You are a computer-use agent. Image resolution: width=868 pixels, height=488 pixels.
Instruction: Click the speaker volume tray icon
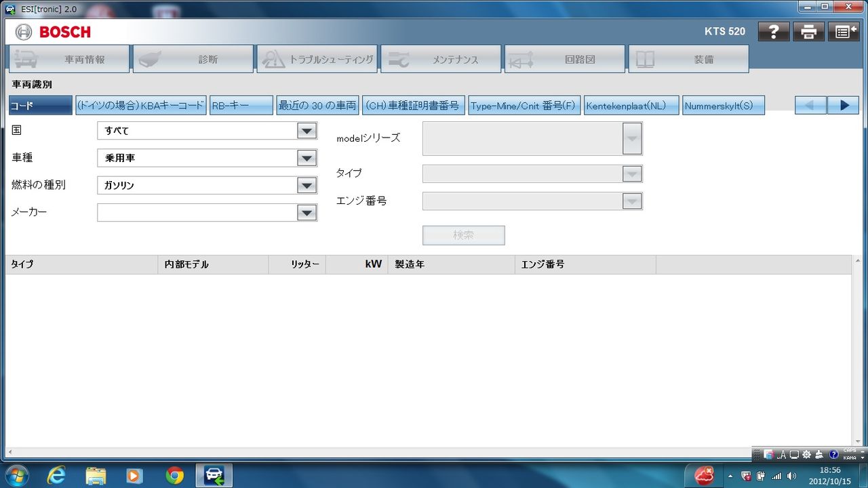click(x=791, y=476)
